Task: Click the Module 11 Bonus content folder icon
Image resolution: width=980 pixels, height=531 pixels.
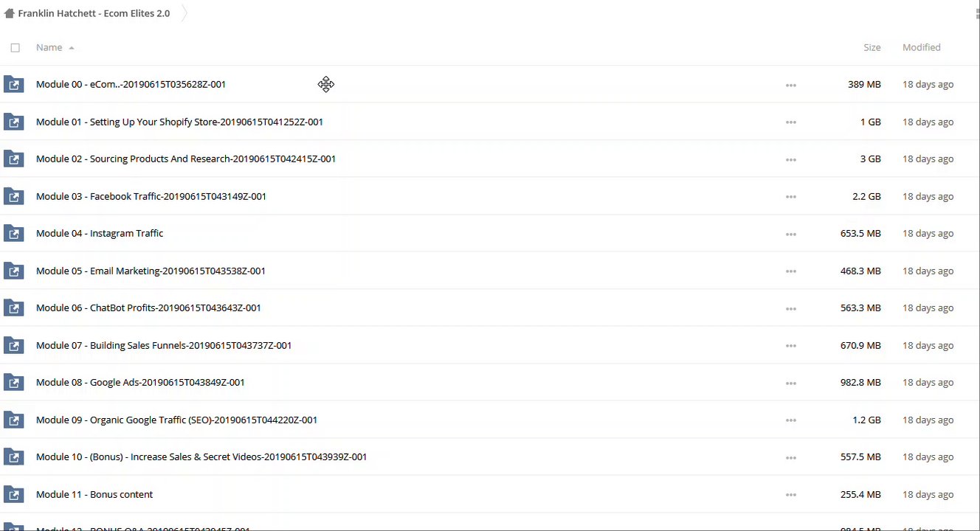Action: tap(13, 495)
